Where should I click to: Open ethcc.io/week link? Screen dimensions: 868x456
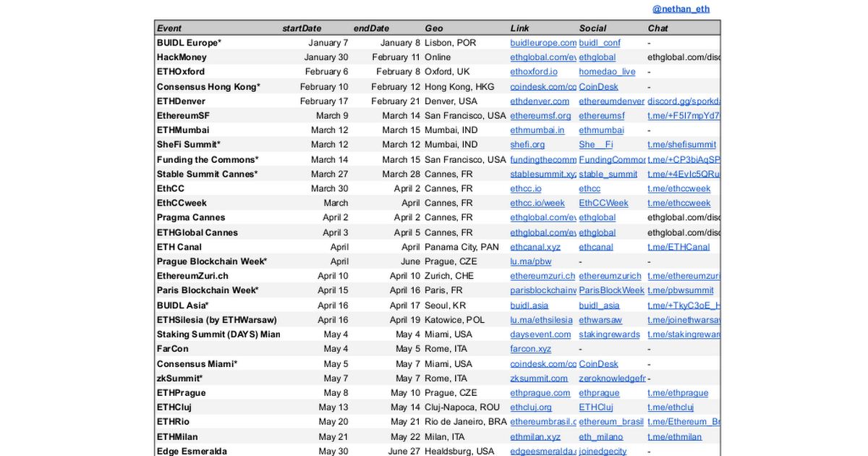(x=537, y=203)
